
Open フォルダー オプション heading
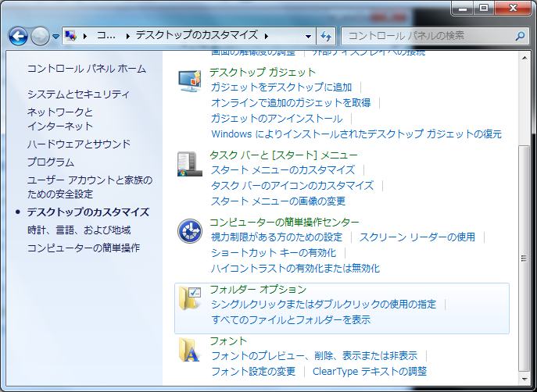258,290
